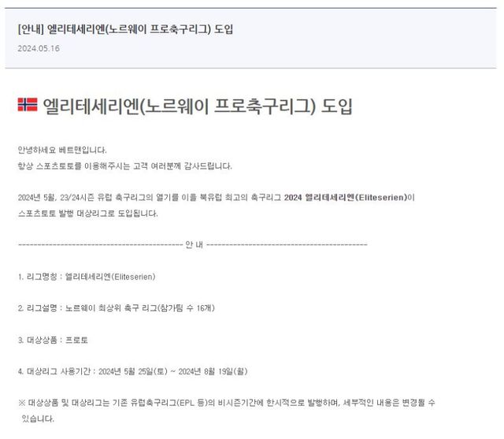Click the 안 내 divider label
The height and width of the screenshot is (439, 504).
tap(195, 245)
